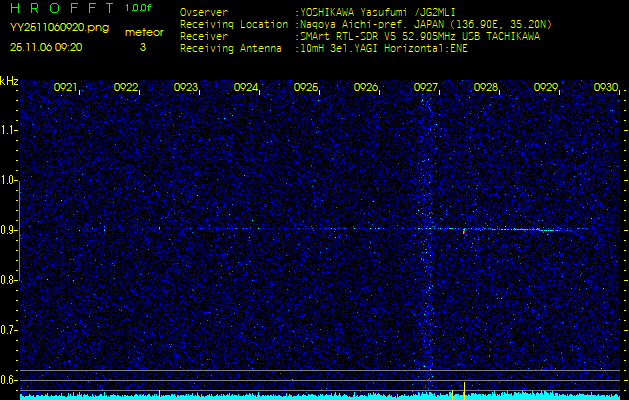Click the 1.0 frequency axis label
The width and height of the screenshot is (629, 400).
pyautogui.click(x=9, y=180)
